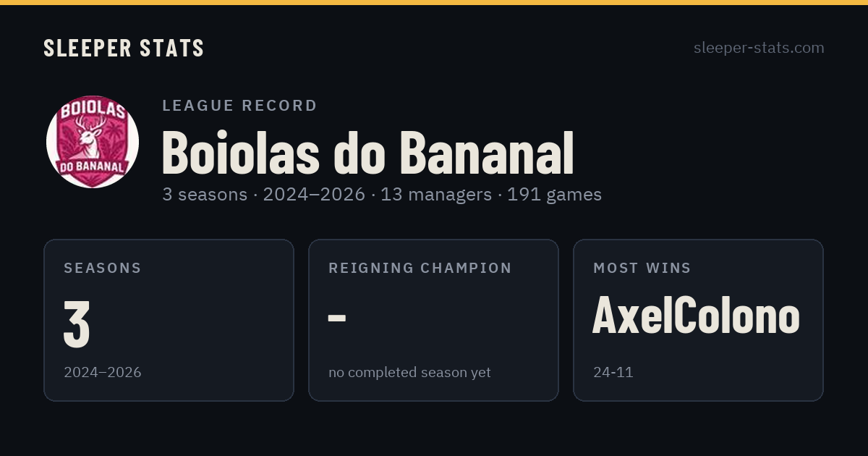Open the Seasons stat card
868x456 pixels.
[169, 320]
